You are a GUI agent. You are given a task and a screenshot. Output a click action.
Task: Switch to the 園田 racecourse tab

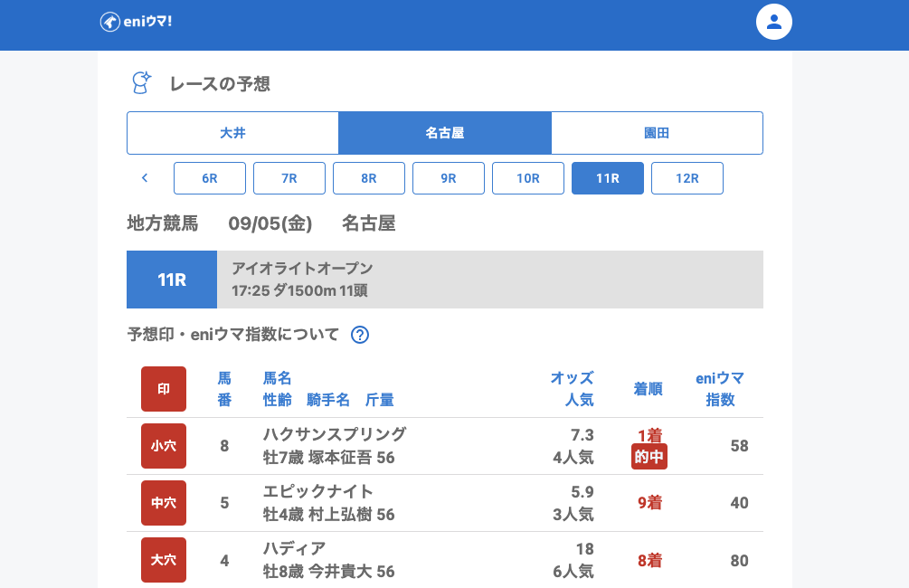[x=657, y=133]
